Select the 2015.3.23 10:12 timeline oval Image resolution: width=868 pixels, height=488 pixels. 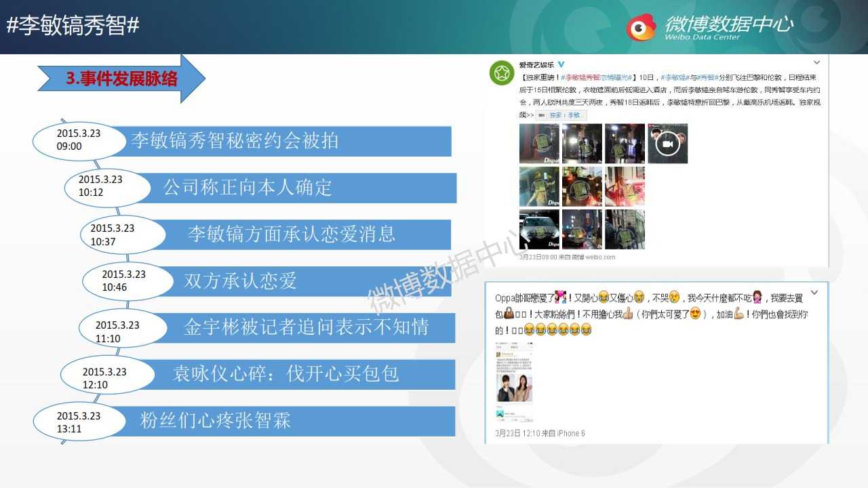pyautogui.click(x=108, y=186)
